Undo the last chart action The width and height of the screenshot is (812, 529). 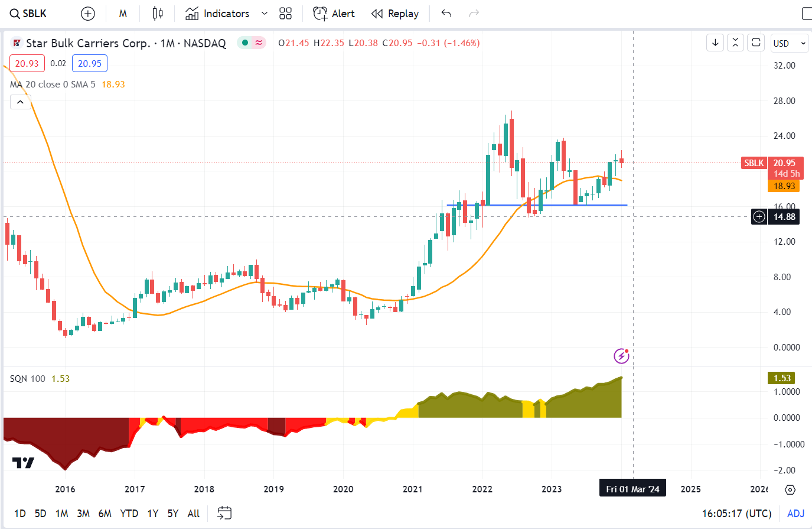click(446, 13)
